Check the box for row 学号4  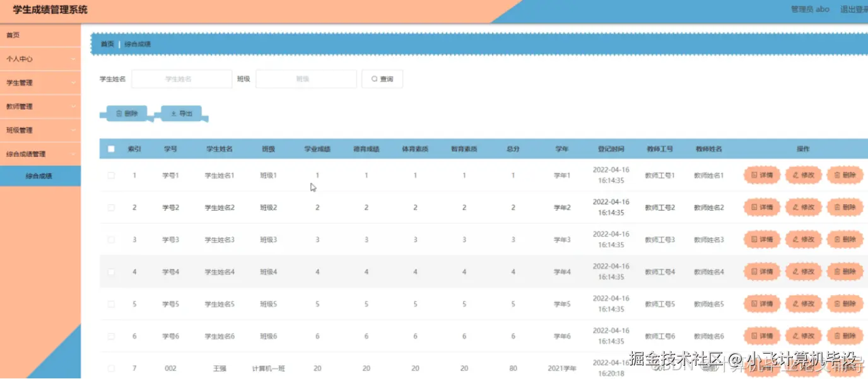click(111, 272)
